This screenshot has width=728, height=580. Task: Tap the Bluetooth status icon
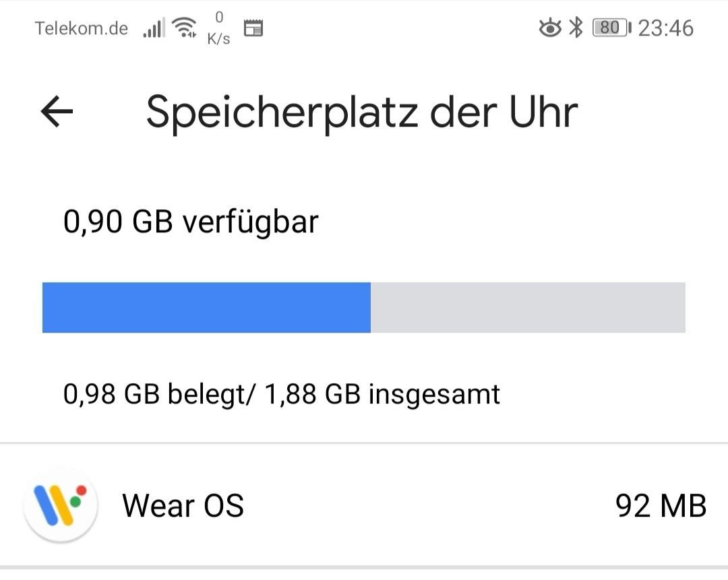pos(576,28)
